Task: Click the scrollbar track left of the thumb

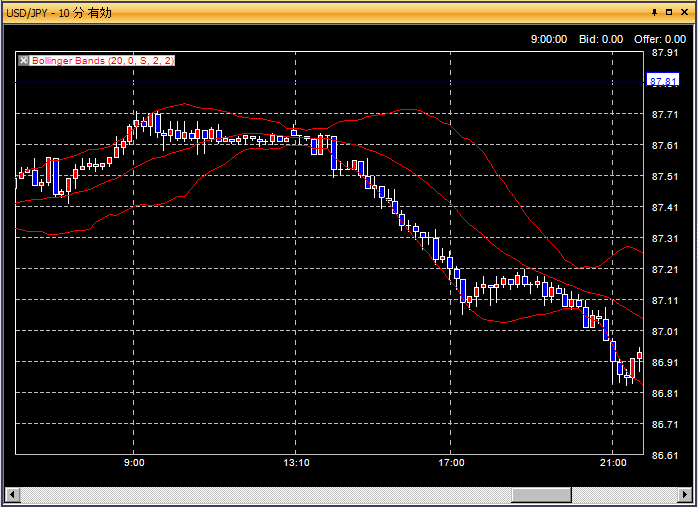Action: 260,494
